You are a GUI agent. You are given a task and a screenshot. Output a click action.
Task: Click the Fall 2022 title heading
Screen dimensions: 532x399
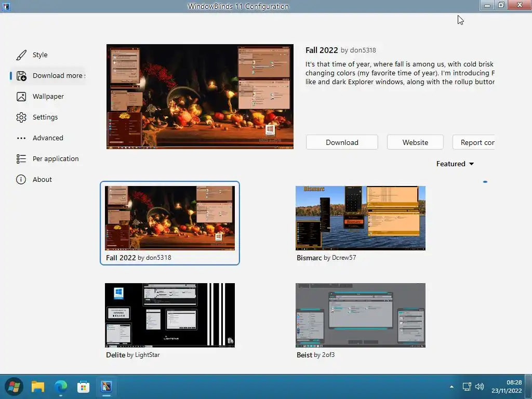[x=322, y=50]
